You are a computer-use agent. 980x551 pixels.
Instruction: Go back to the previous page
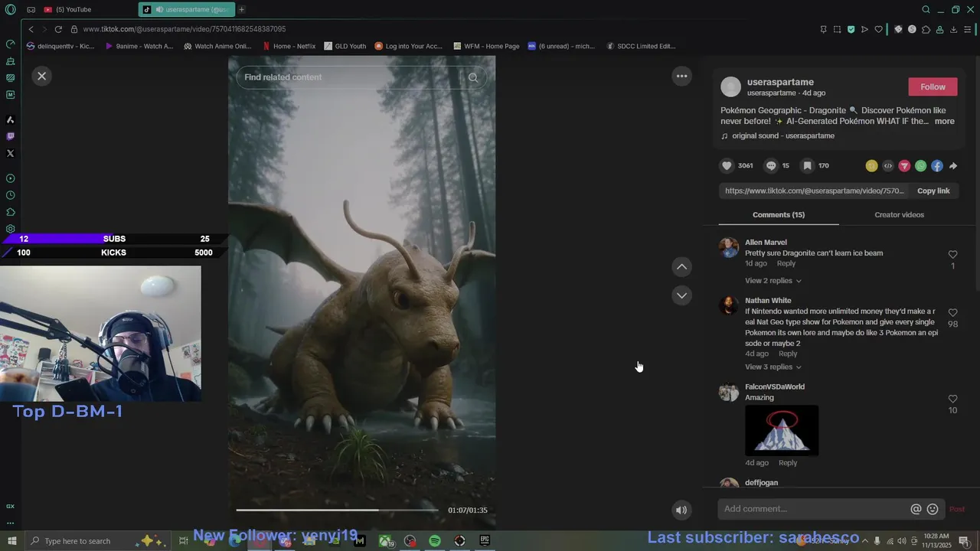coord(31,29)
